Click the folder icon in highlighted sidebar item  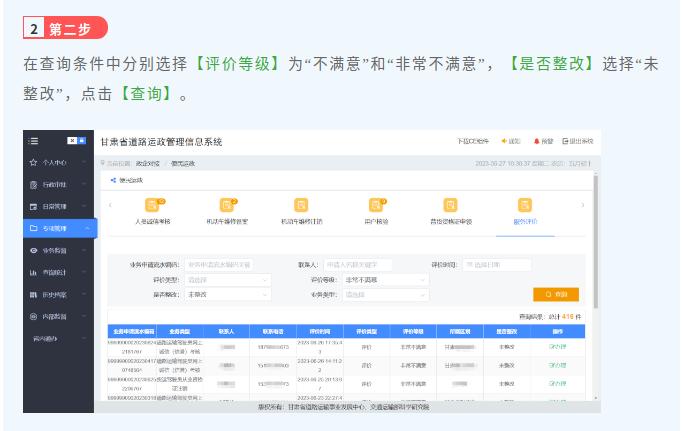pos(33,228)
